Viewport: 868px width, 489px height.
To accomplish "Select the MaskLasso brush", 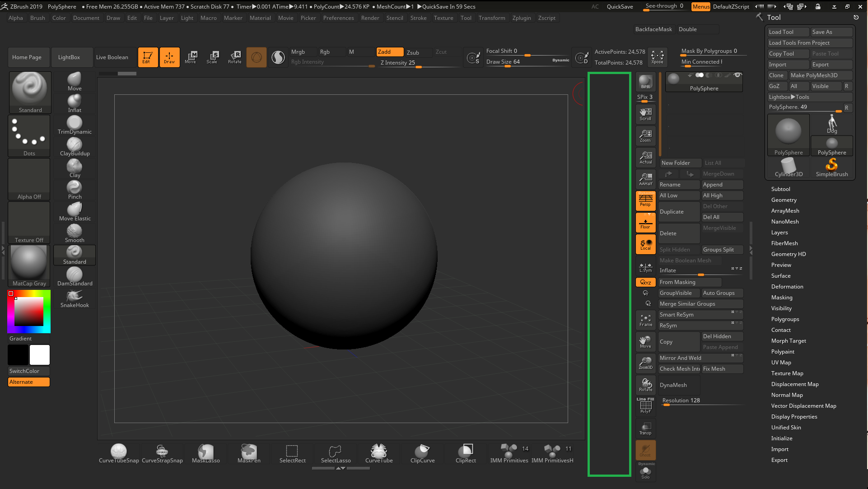I will tap(205, 453).
